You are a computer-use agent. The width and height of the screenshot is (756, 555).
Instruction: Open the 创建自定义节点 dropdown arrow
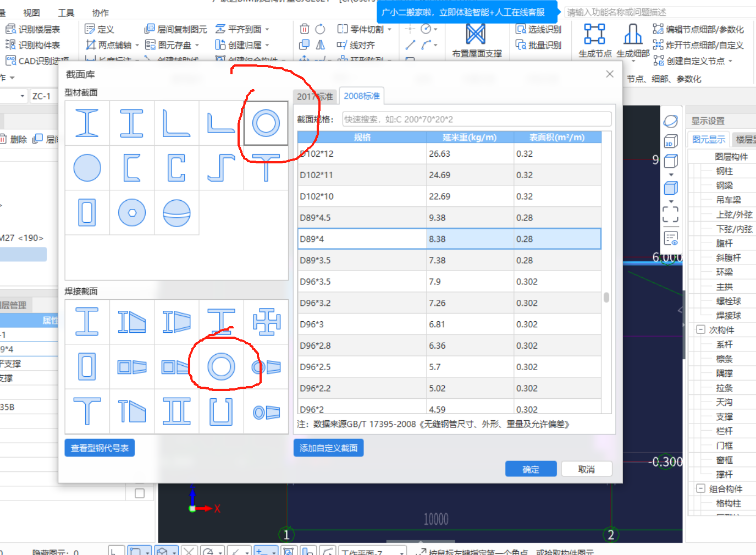pos(730,61)
